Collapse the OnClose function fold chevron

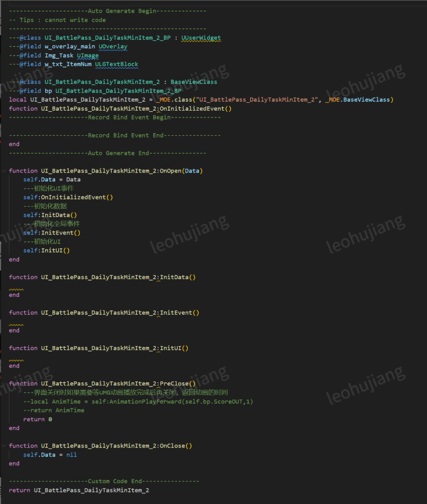click(x=4, y=445)
